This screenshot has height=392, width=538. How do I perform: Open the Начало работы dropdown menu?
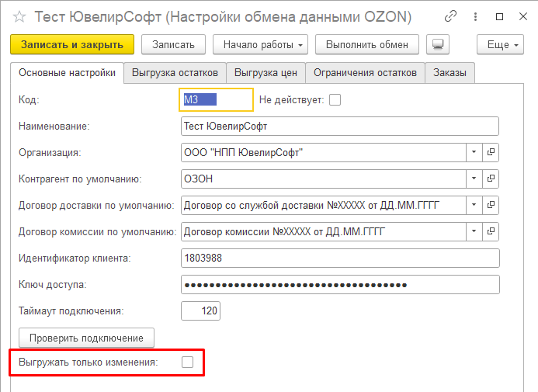point(260,44)
